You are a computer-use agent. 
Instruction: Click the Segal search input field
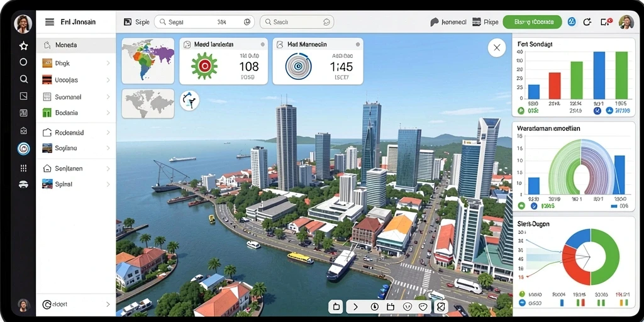tap(204, 22)
